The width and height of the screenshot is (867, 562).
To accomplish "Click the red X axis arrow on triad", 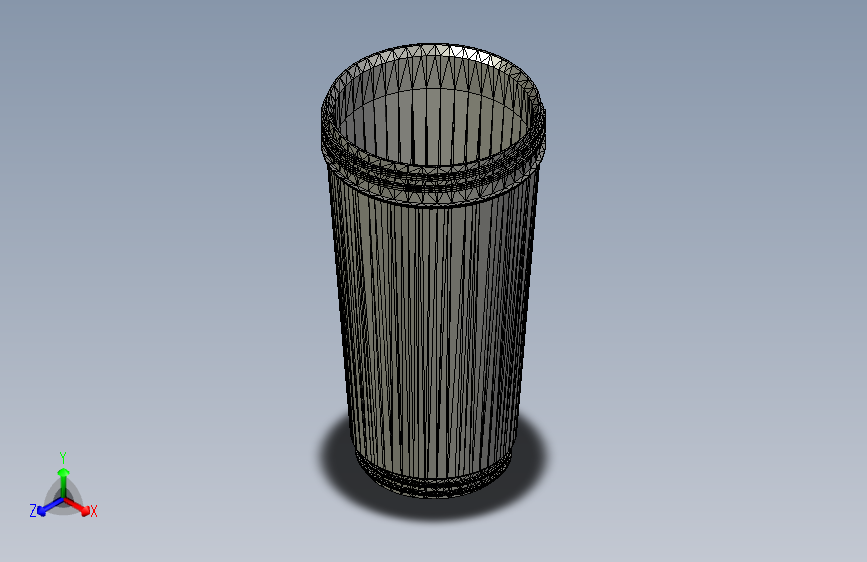I will 78,506.
